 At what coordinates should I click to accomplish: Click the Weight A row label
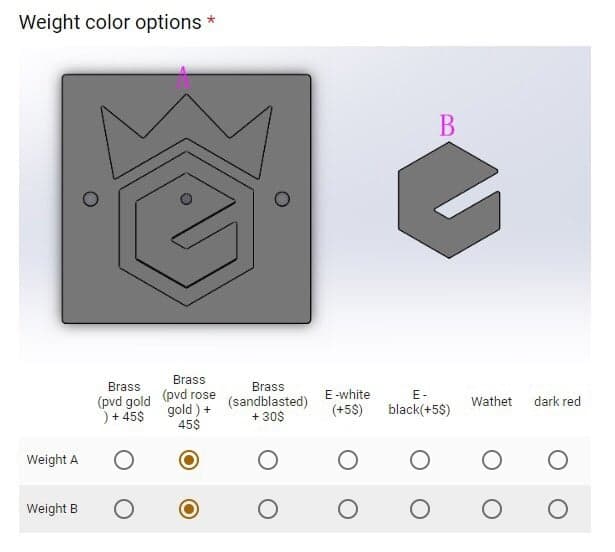pos(52,460)
